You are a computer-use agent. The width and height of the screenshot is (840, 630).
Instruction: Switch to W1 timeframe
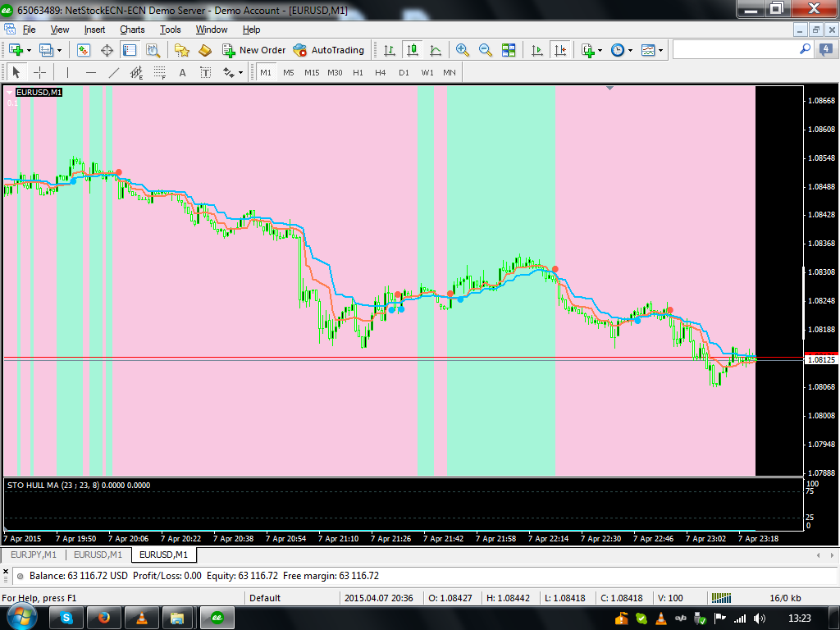click(427, 72)
